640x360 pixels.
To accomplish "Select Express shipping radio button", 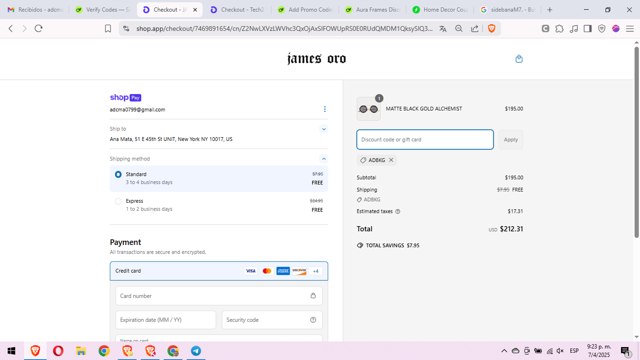I will pos(118,201).
